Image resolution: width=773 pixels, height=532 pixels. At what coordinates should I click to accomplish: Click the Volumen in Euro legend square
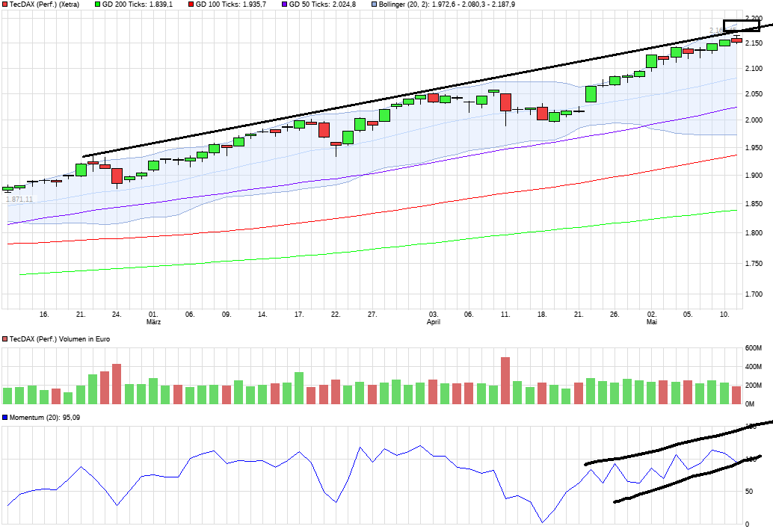(x=5, y=339)
